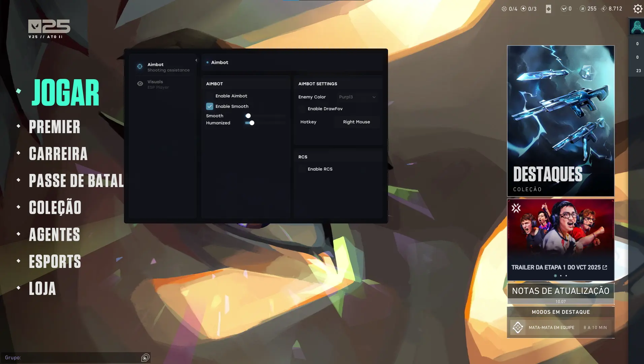Open the Trailer da Etapa 1 VCT card
This screenshot has height=364, width=644.
pos(561,240)
